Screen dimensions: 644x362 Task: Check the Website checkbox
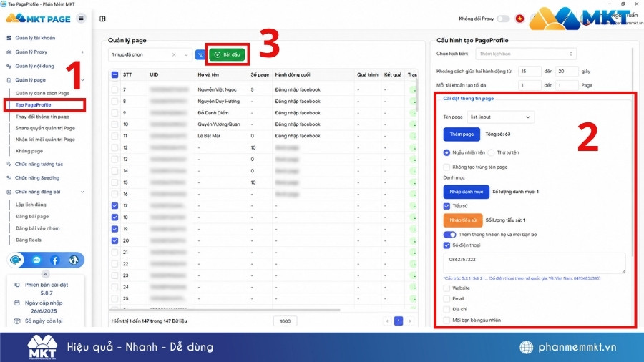447,288
